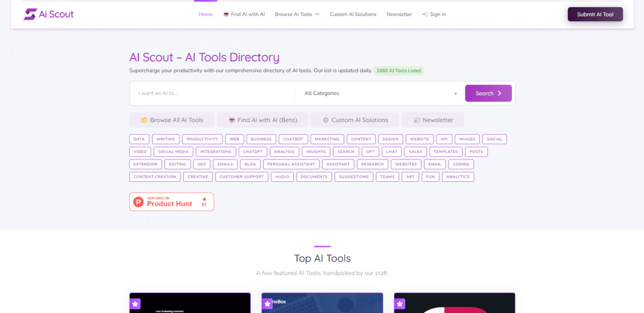The width and height of the screenshot is (644, 313).
Task: Focus the 'I want an AI to...' field
Action: click(x=213, y=93)
